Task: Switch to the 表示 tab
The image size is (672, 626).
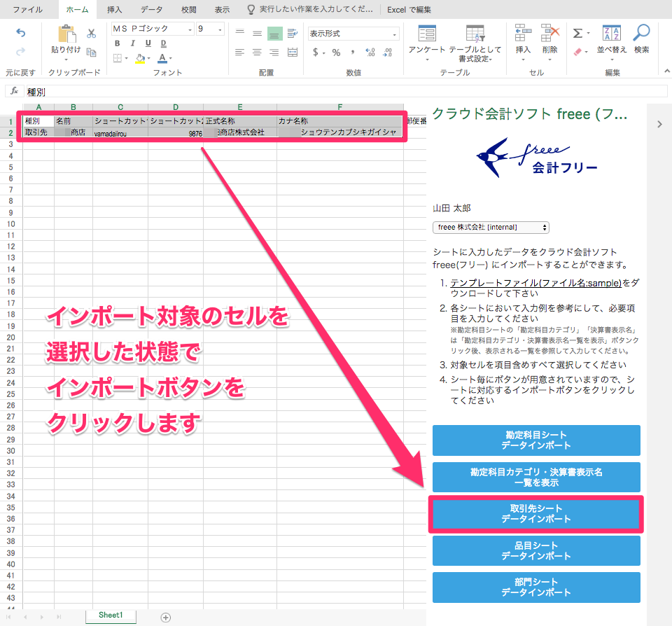Action: point(222,9)
